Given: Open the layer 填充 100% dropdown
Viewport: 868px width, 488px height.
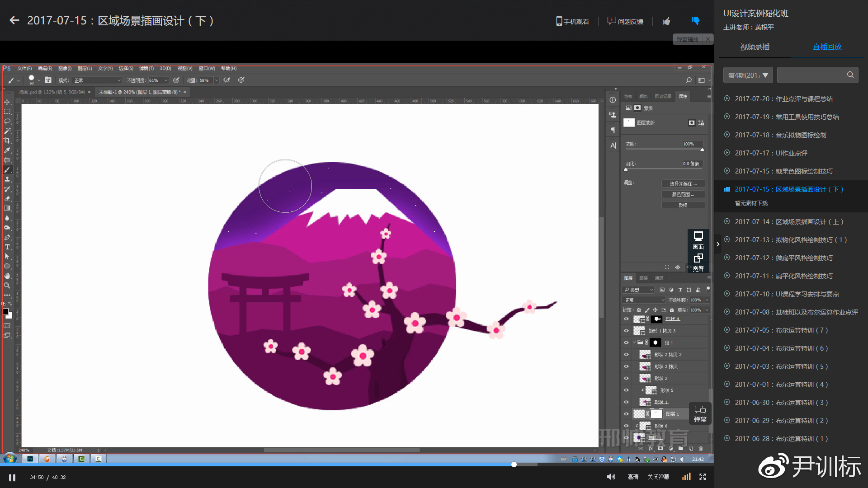Looking at the screenshot, I should point(707,310).
